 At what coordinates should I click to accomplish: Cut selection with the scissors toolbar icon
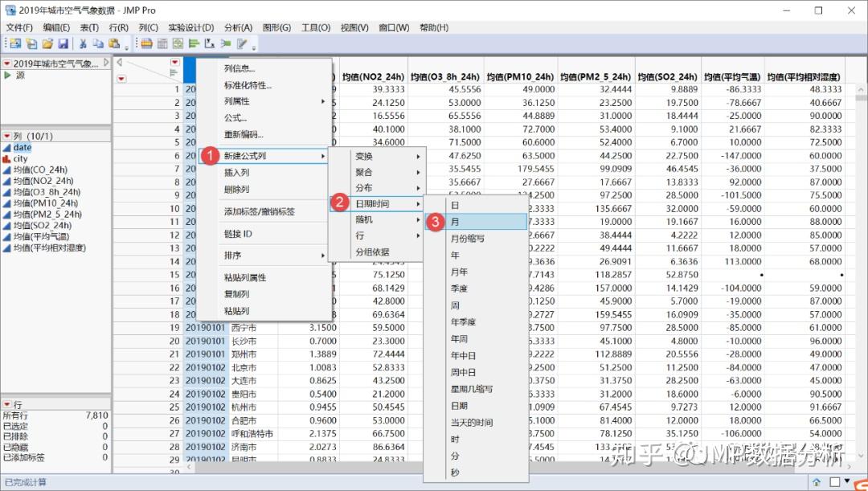[x=82, y=44]
